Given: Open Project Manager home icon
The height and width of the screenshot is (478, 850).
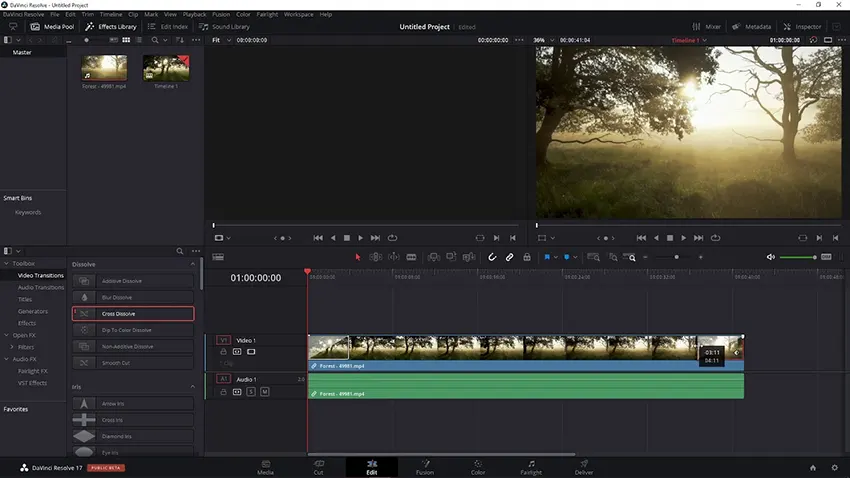Looking at the screenshot, I should pos(813,468).
